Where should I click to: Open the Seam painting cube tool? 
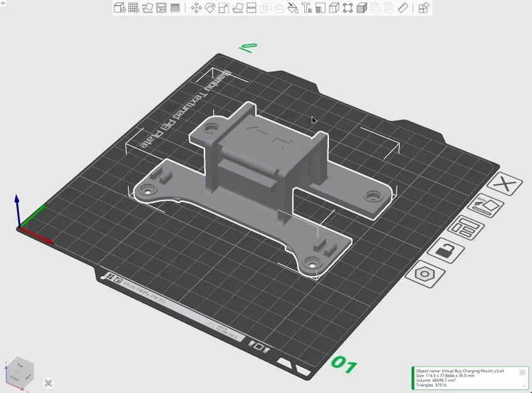[x=334, y=8]
